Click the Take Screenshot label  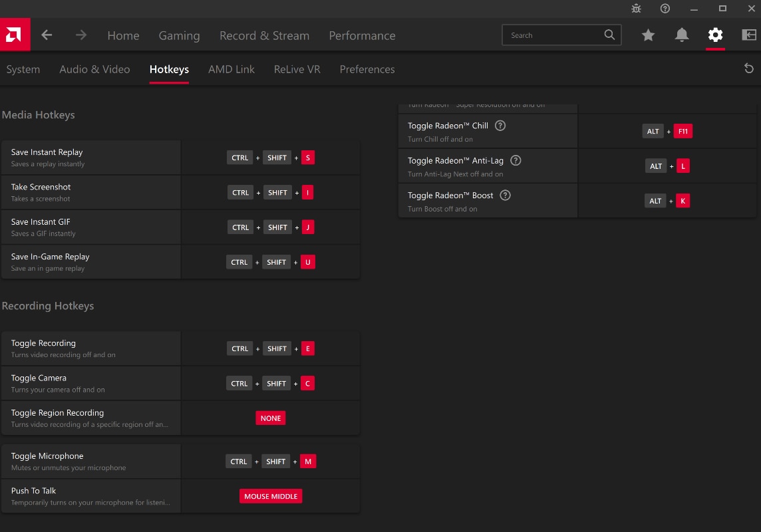click(x=41, y=187)
